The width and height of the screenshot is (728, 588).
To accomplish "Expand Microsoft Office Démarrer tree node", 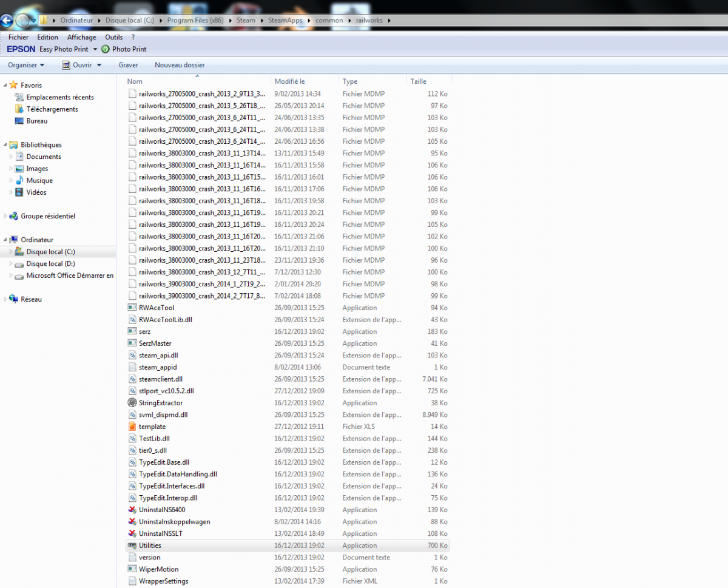I will click(x=11, y=275).
